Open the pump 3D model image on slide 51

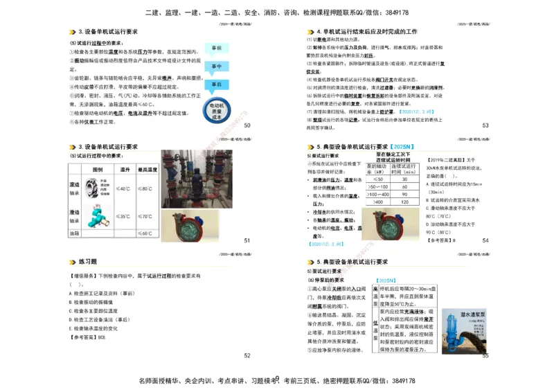[190, 226]
